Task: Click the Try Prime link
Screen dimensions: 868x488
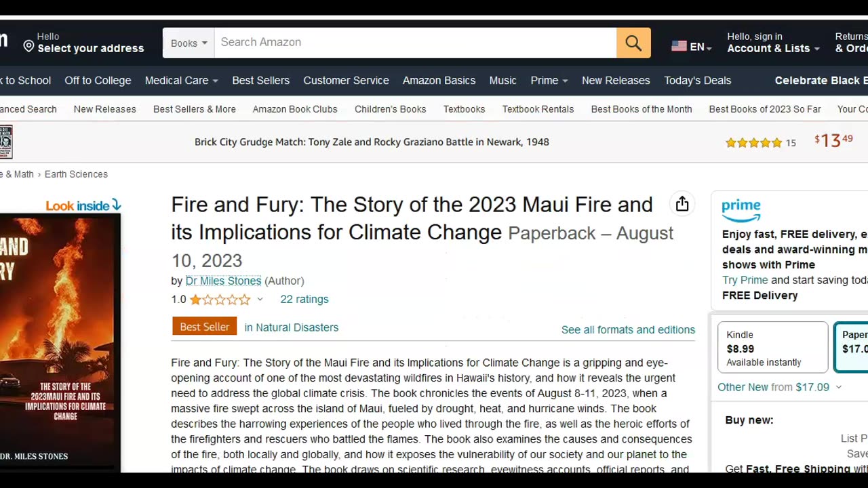Action: tap(745, 280)
